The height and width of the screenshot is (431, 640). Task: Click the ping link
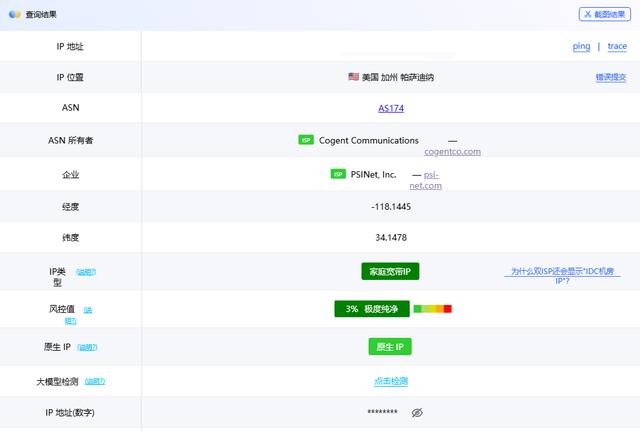click(x=581, y=46)
